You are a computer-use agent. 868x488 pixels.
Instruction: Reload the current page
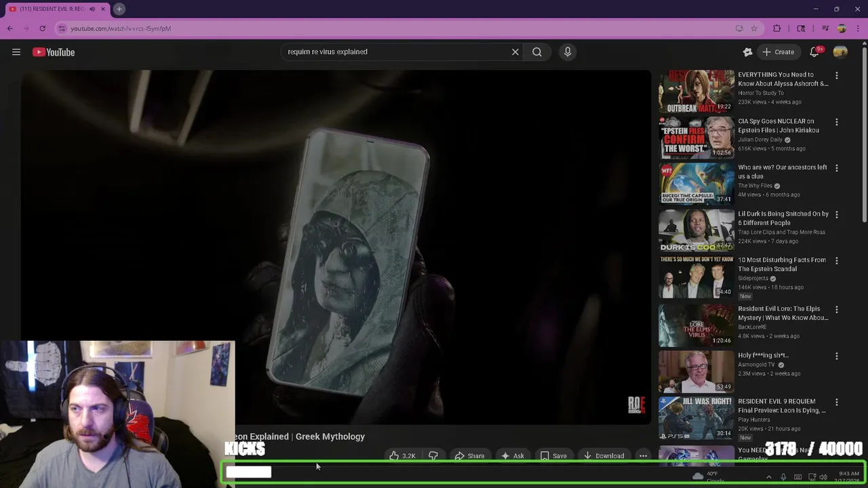[x=42, y=28]
